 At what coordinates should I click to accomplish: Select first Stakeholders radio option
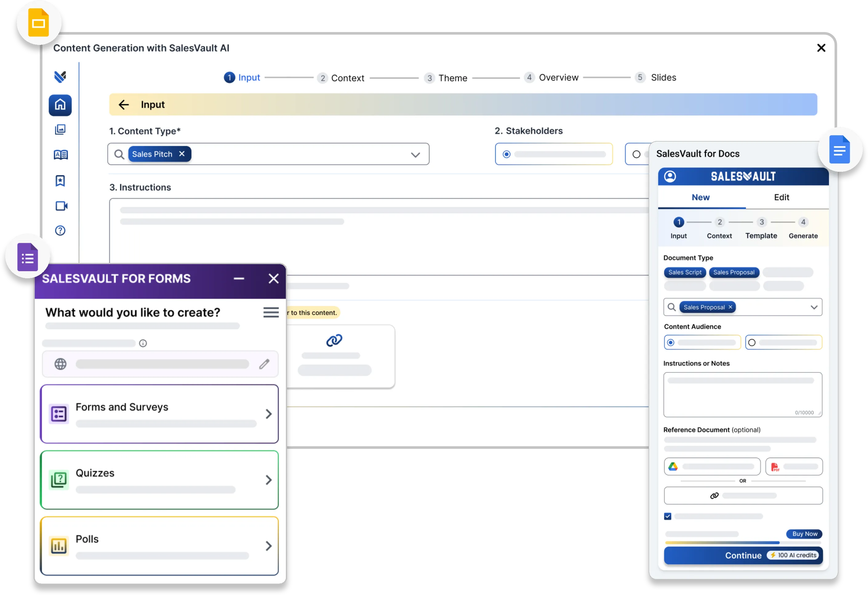pos(506,154)
